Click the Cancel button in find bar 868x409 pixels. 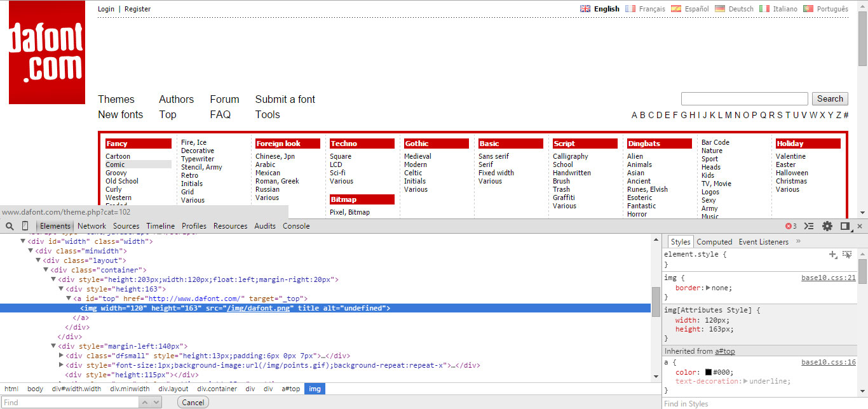pyautogui.click(x=193, y=403)
